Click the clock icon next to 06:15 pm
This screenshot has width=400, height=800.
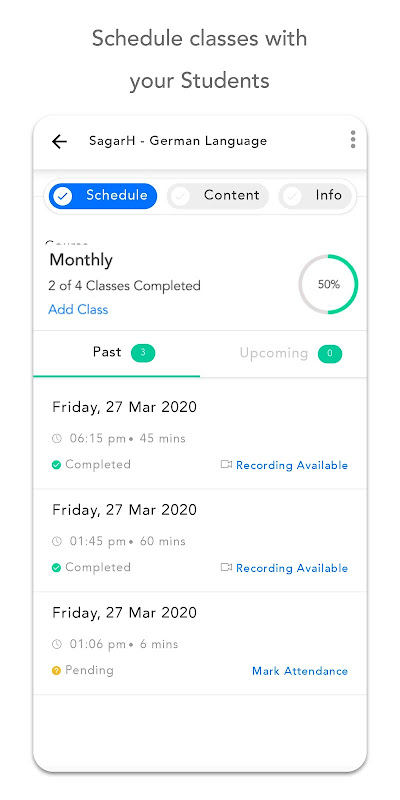click(57, 438)
